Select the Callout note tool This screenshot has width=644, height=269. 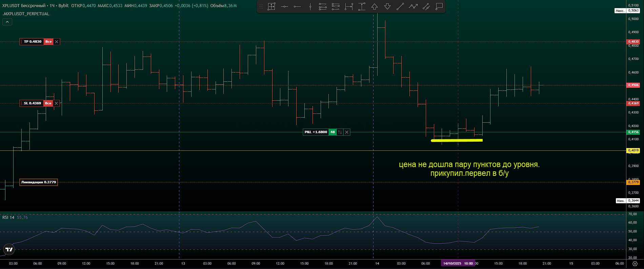(x=439, y=6)
